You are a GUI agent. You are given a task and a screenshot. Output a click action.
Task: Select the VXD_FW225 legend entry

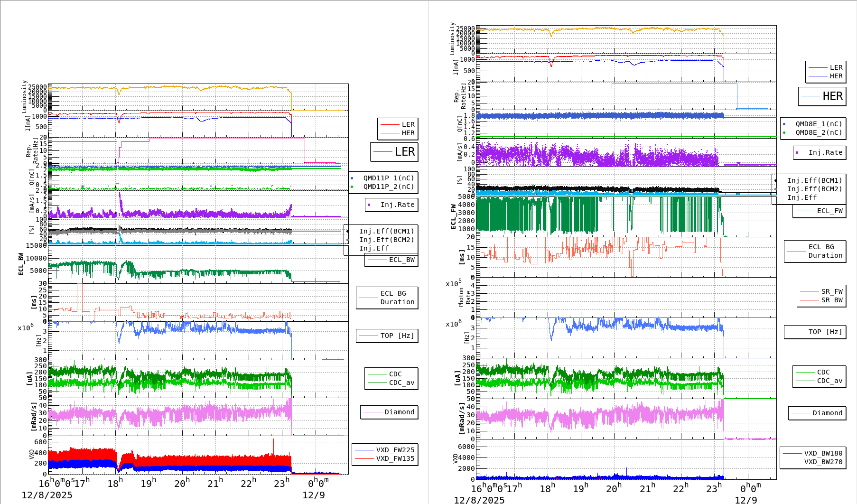coord(395,450)
